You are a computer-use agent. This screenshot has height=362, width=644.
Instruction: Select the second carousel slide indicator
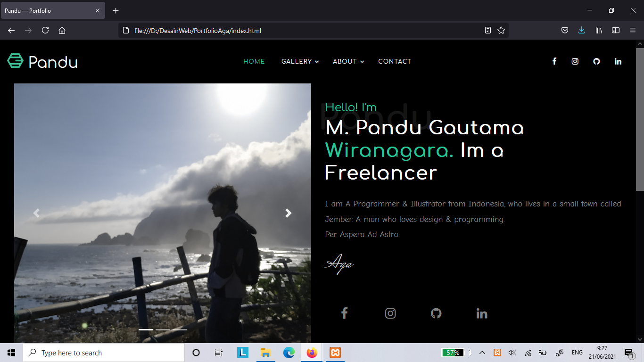[x=163, y=329]
